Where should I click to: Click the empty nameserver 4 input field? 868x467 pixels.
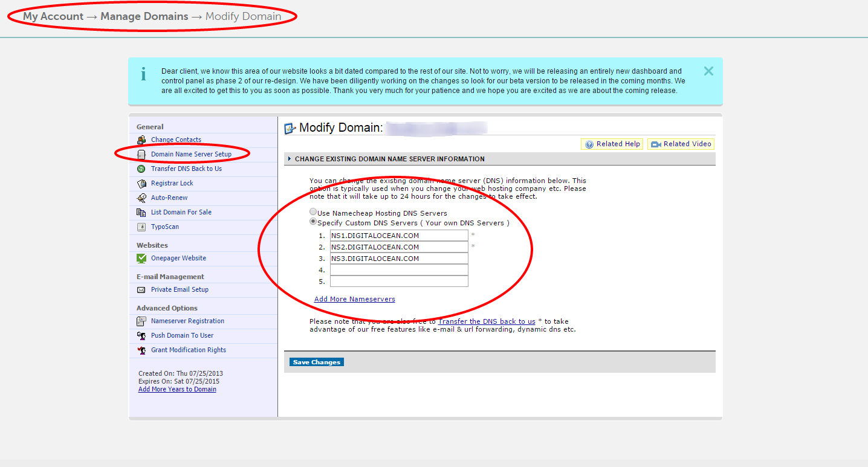point(399,270)
